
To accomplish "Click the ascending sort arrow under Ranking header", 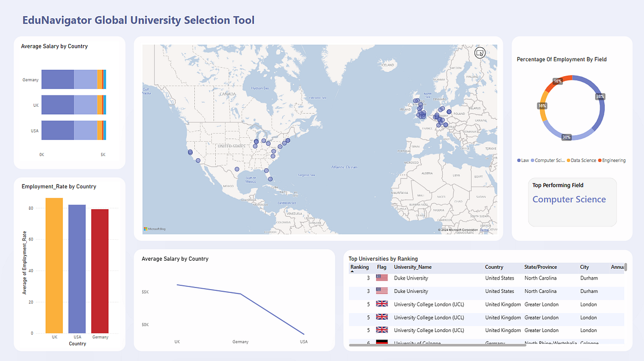I will point(353,272).
